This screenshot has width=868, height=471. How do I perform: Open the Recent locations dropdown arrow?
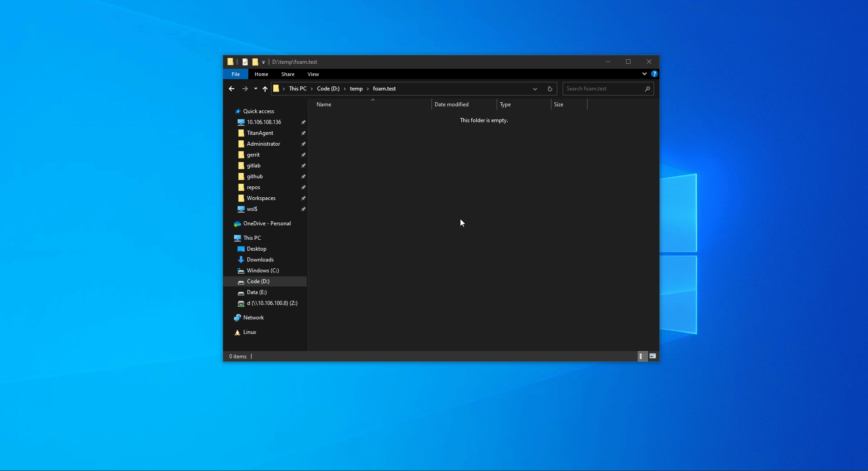point(256,89)
